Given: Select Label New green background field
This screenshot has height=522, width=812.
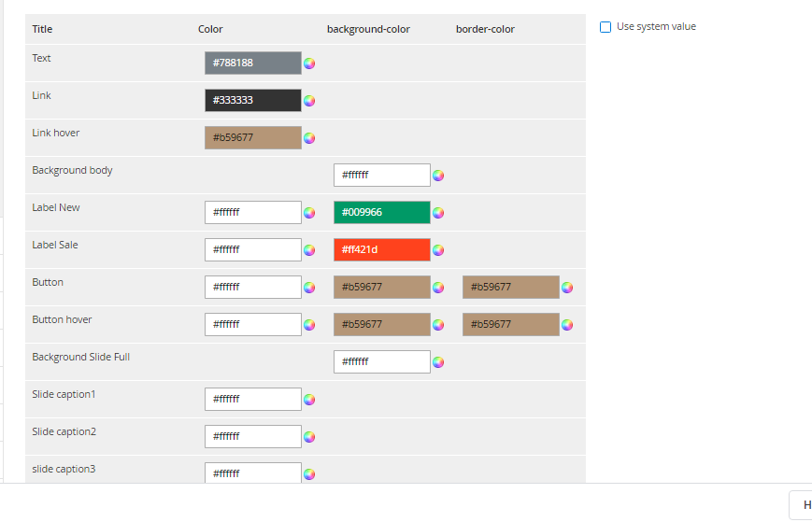Looking at the screenshot, I should 382,212.
